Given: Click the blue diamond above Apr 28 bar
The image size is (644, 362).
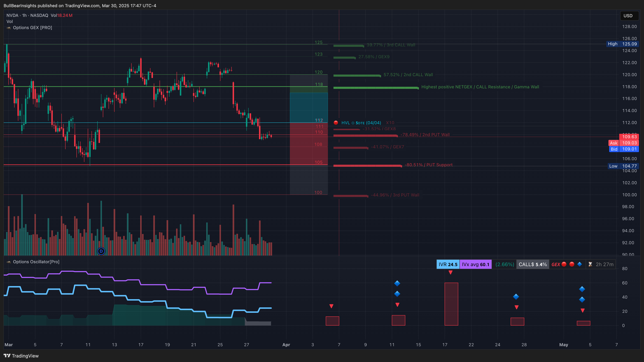Looking at the screenshot, I should tap(516, 297).
